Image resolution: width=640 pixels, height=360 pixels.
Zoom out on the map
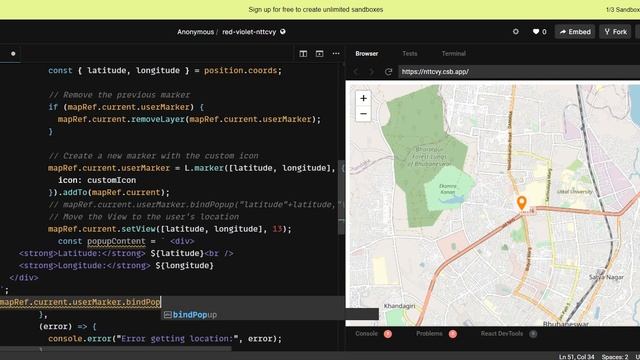[363, 114]
